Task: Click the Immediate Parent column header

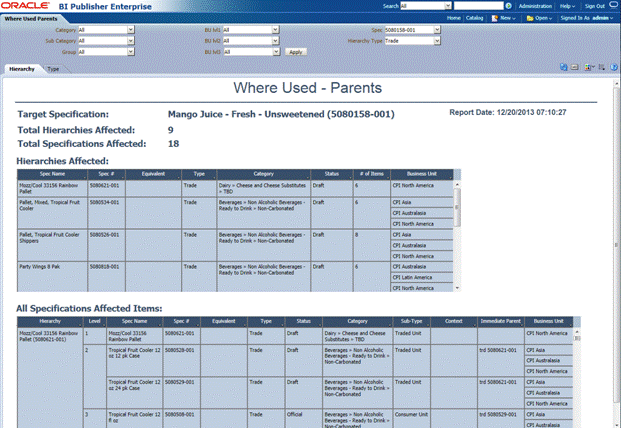Action: click(501, 321)
